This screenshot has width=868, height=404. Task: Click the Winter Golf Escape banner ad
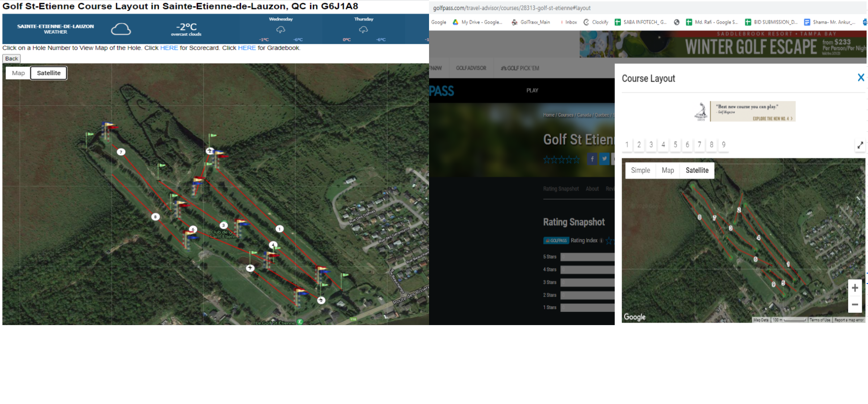coord(723,44)
